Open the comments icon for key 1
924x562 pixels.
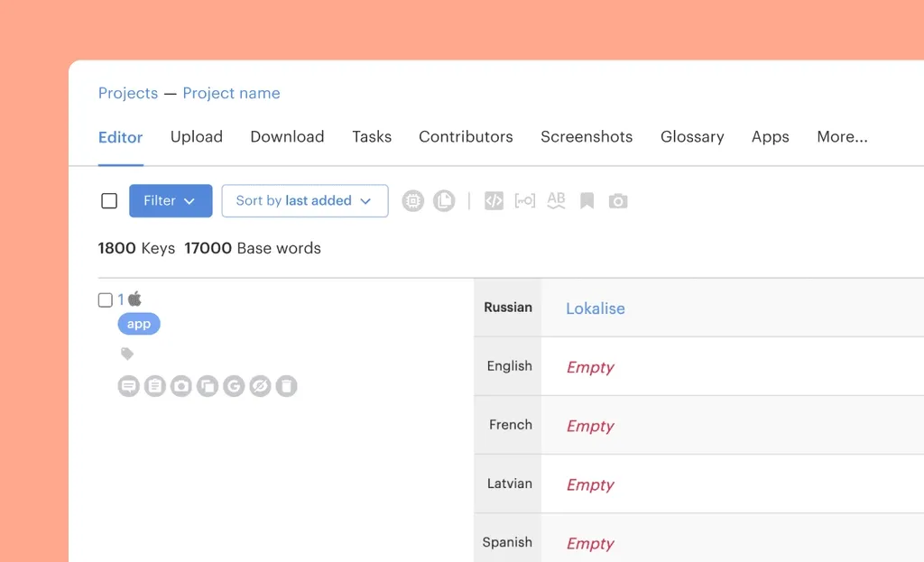coord(129,387)
